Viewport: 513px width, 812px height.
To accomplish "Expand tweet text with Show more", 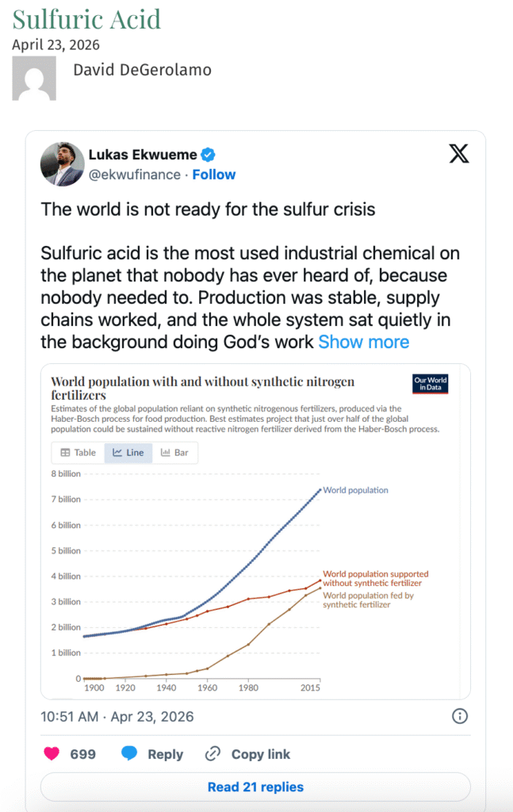I will (364, 342).
